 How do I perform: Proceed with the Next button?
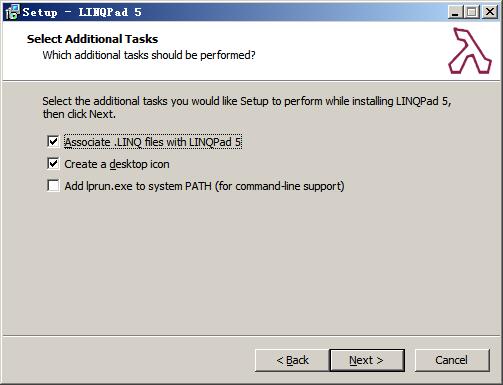pyautogui.click(x=367, y=360)
